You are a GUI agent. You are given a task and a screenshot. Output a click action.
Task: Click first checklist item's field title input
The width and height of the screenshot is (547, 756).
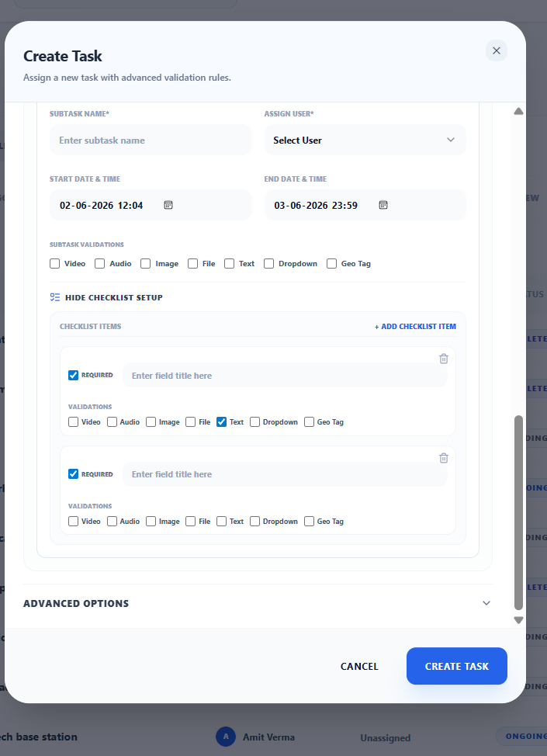[x=285, y=376]
